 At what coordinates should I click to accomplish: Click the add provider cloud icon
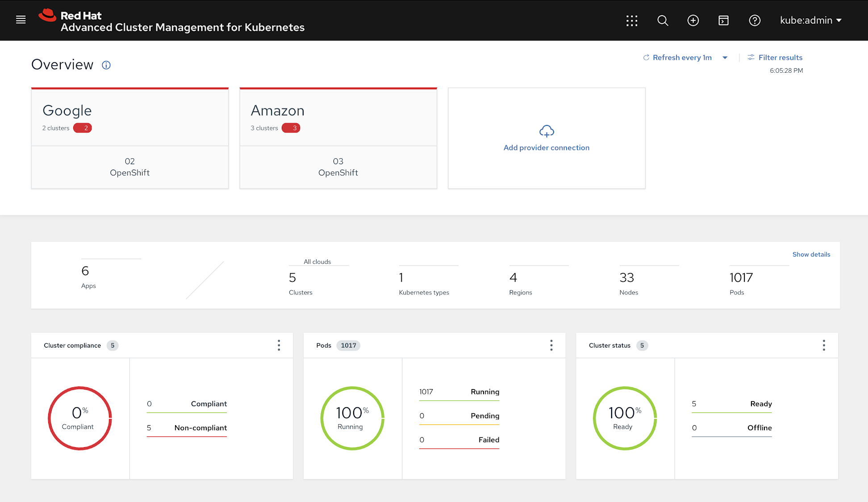click(547, 131)
